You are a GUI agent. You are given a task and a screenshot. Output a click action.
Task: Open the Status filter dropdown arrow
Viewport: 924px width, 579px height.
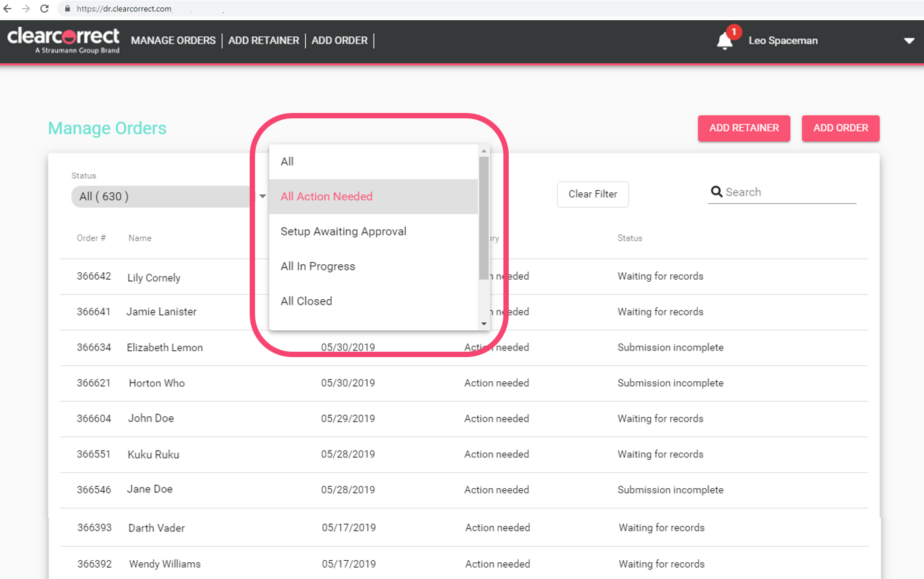pyautogui.click(x=262, y=196)
